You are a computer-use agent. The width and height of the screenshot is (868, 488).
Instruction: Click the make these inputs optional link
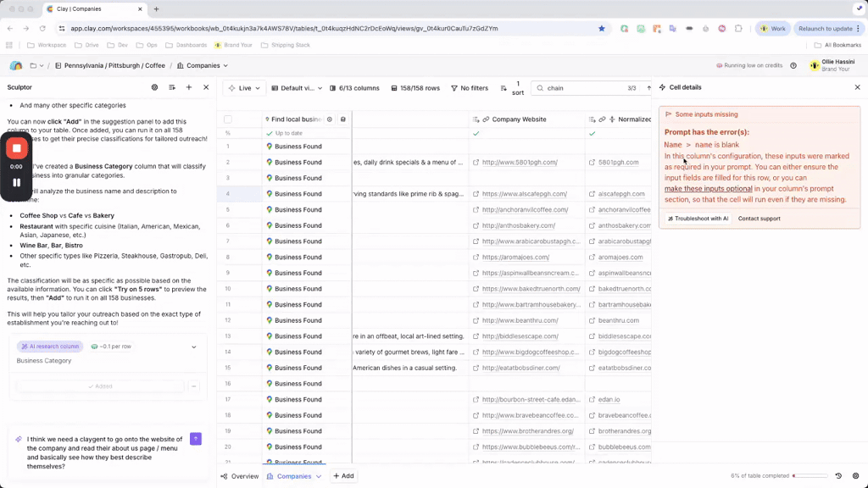click(x=708, y=189)
